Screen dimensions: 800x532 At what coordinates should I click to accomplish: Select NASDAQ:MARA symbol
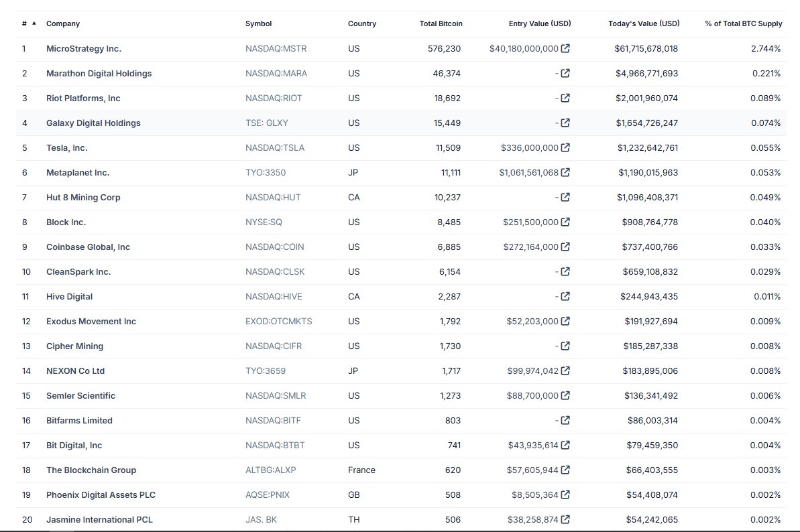click(276, 74)
